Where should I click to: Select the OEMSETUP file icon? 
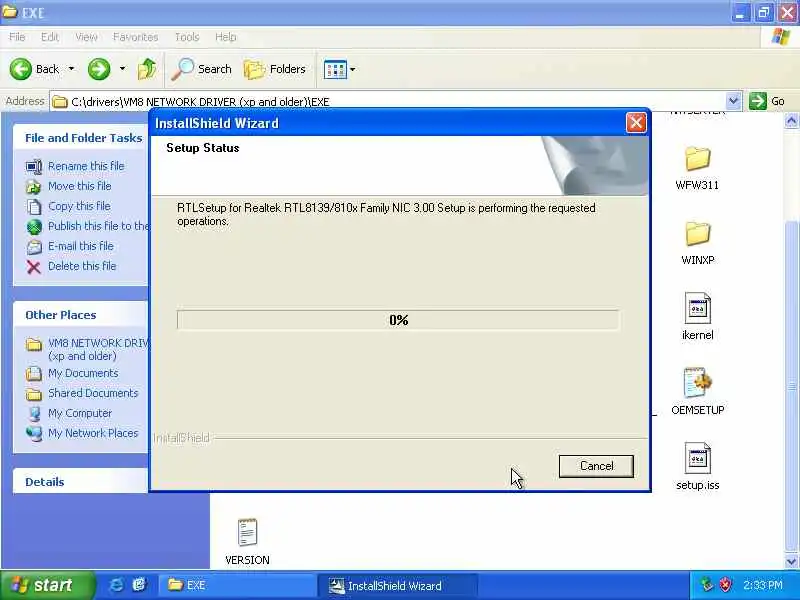point(697,383)
